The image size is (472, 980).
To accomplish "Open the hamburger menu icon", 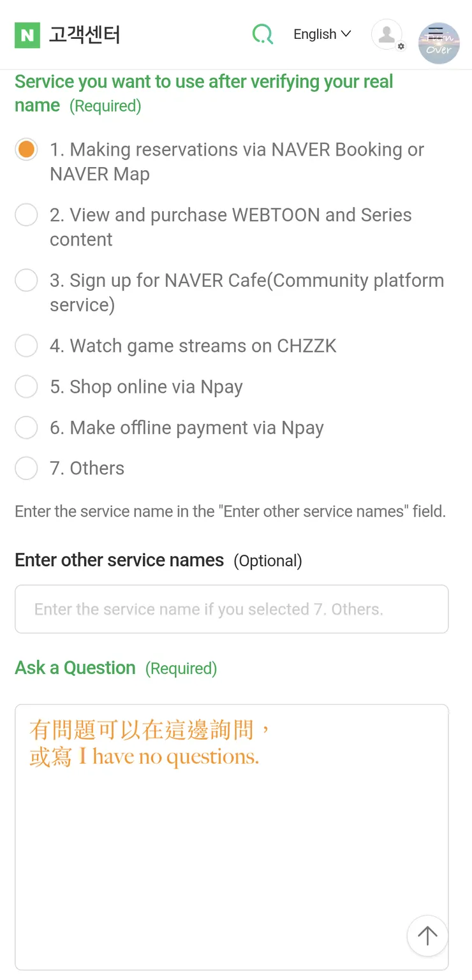I will tap(436, 33).
